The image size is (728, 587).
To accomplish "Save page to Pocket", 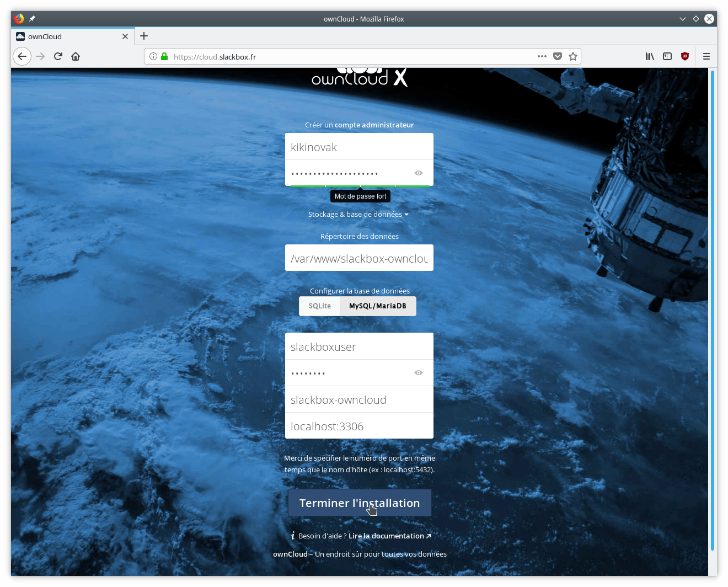I will click(558, 56).
